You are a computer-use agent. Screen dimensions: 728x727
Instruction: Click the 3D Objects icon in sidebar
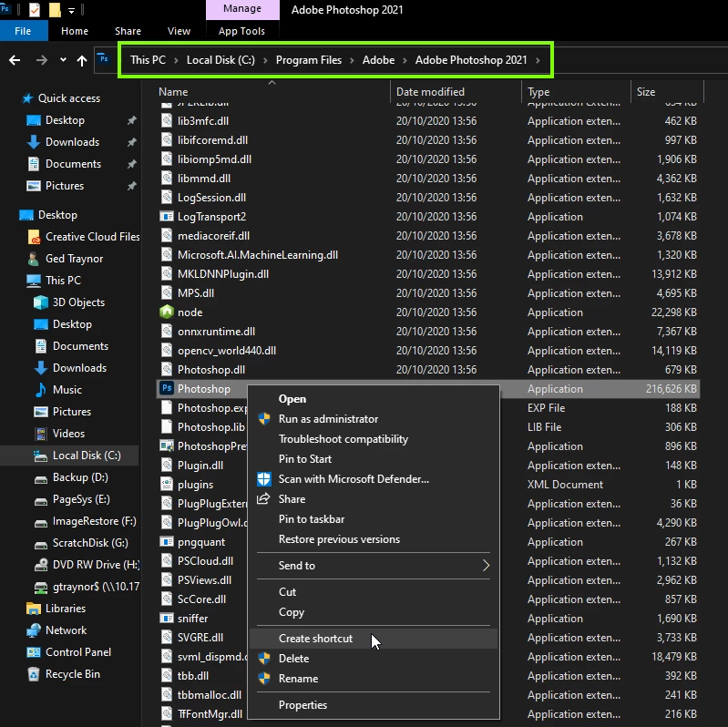click(x=41, y=302)
